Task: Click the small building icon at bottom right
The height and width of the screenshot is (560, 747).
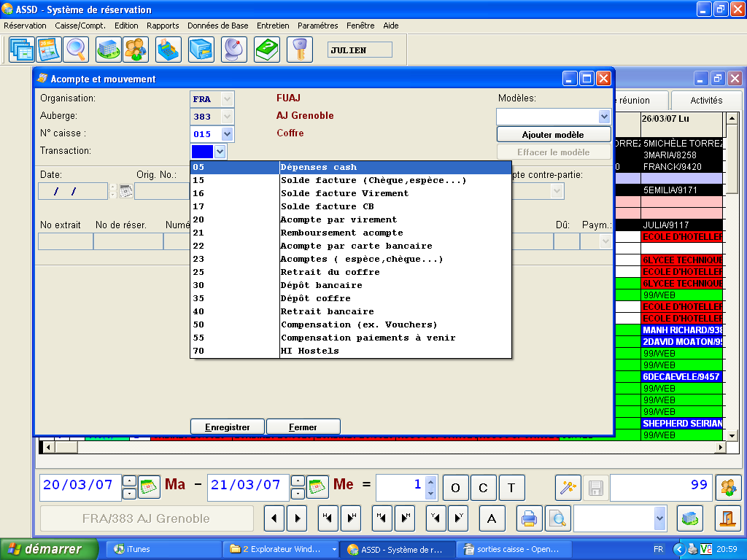Action: (690, 518)
